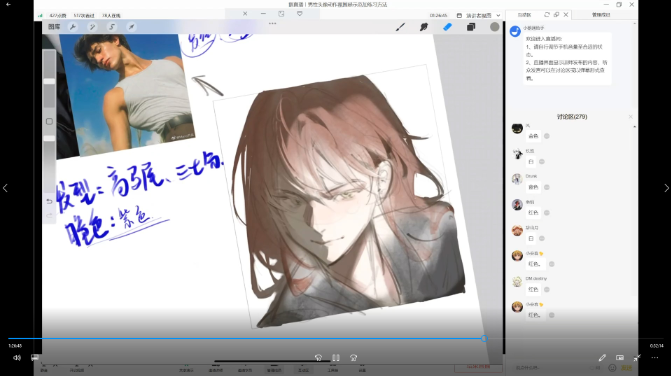Go to next item with right chevron
671x376 pixels.
[x=666, y=188]
